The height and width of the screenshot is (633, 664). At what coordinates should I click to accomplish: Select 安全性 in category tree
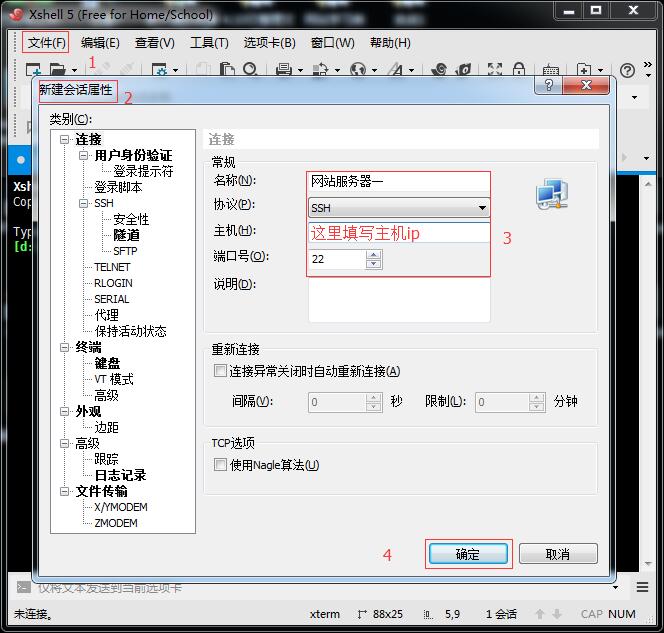pos(131,219)
